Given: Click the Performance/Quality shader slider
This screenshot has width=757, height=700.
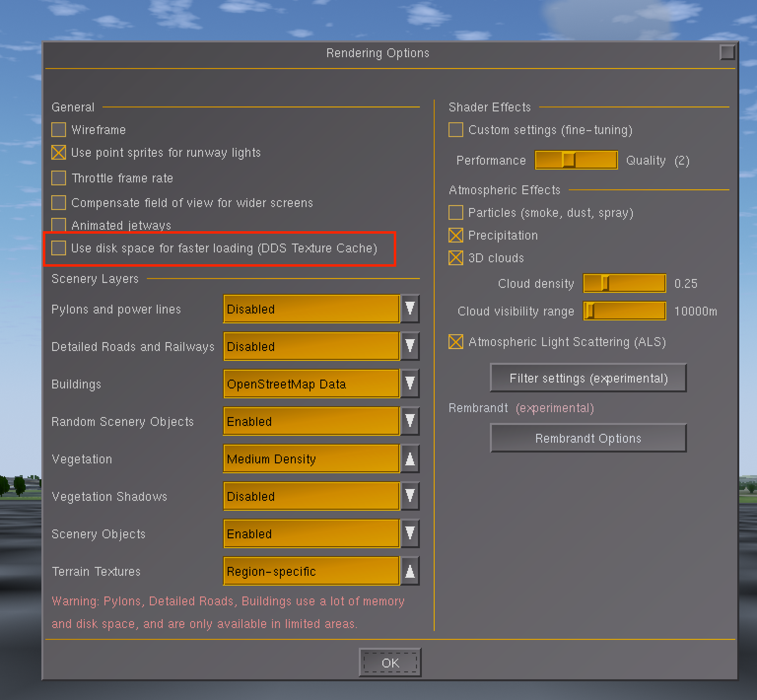Looking at the screenshot, I should [x=576, y=160].
